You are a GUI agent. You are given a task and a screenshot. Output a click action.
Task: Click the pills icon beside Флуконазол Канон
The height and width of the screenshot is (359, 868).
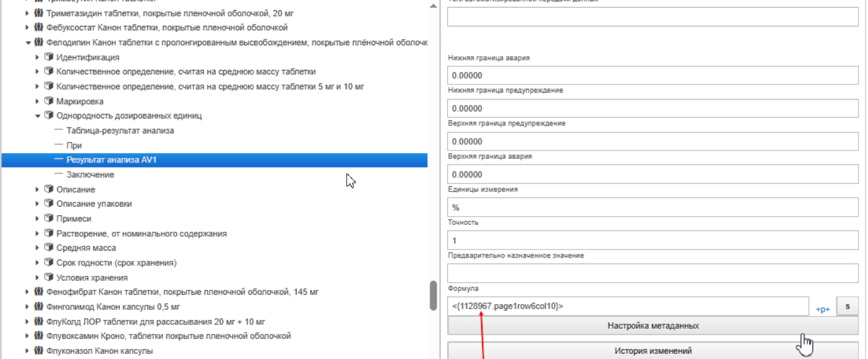click(x=38, y=351)
